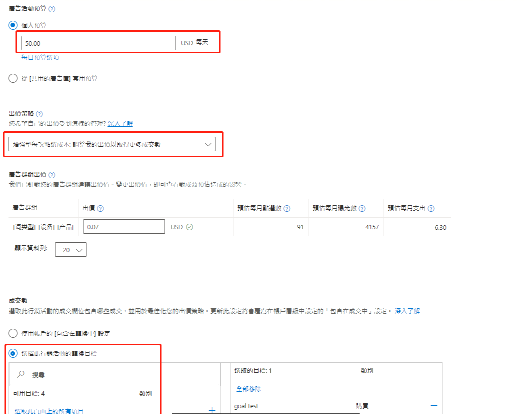Select the account-level conversion goals radio button
This screenshot has width=524, height=414.
coord(13,333)
